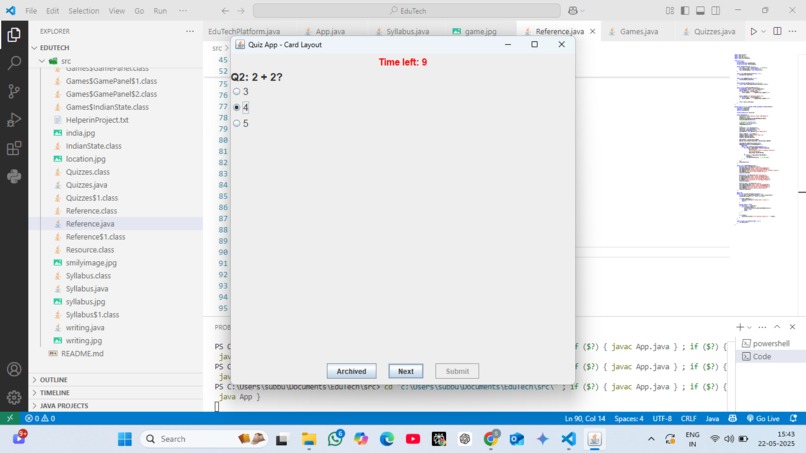
Task: Click the Windows Start button
Action: coord(125,439)
